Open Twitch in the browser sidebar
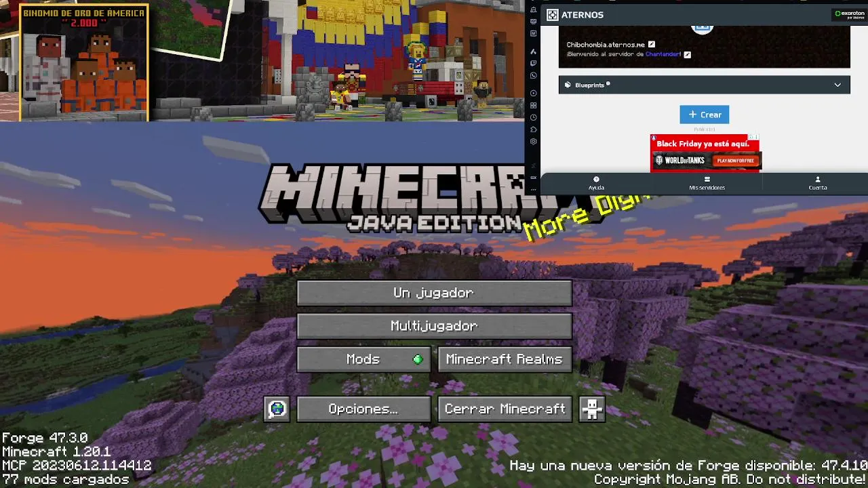Screen dimensions: 868x488 click(534, 63)
